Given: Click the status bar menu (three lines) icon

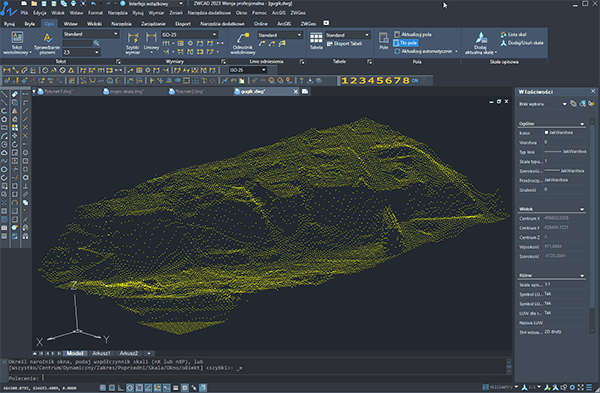Looking at the screenshot, I should [589, 387].
